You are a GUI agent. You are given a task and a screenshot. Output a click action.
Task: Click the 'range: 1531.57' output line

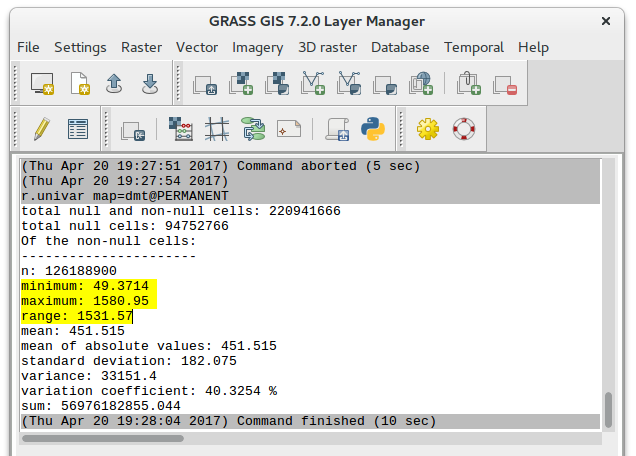[77, 316]
